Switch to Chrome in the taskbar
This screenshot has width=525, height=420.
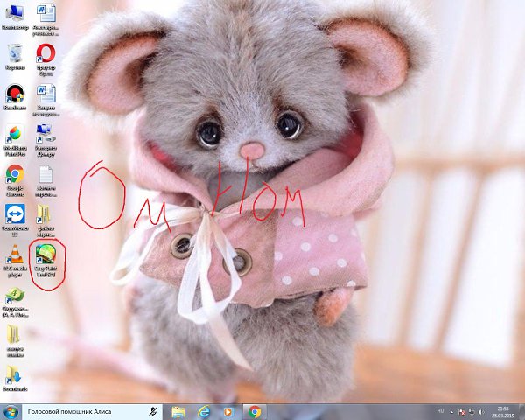[x=255, y=412]
